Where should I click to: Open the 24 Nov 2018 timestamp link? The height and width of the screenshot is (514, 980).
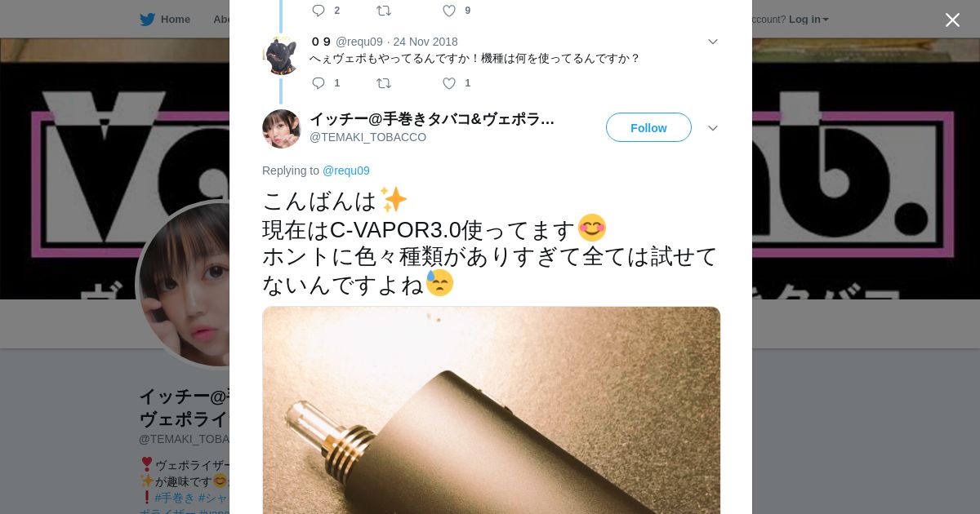(425, 42)
